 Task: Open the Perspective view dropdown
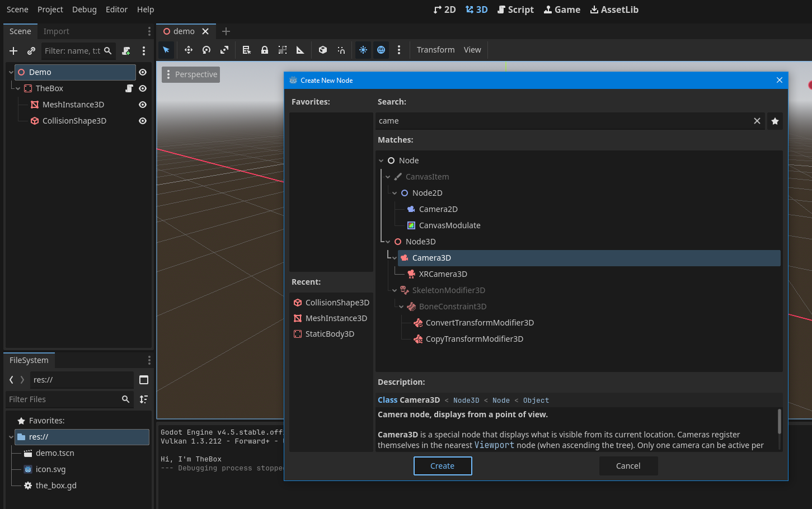pyautogui.click(x=191, y=74)
